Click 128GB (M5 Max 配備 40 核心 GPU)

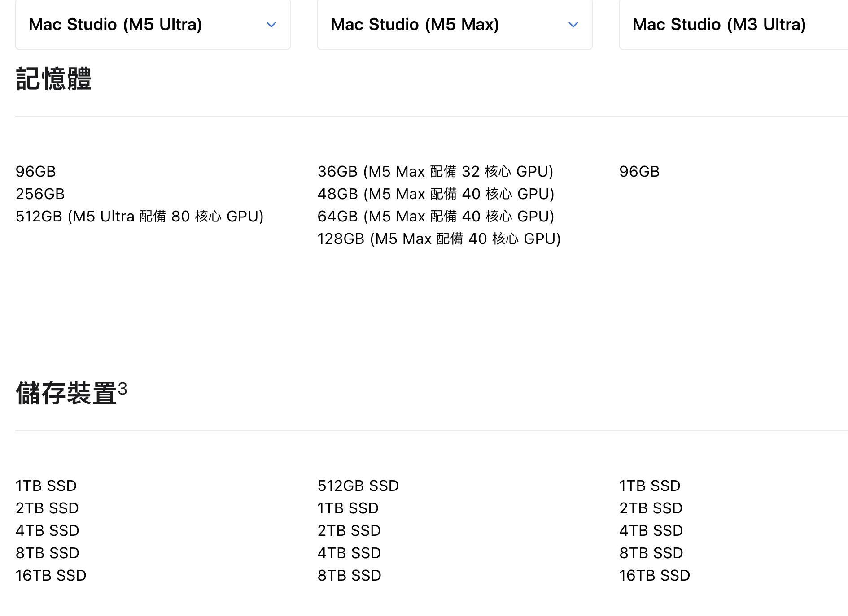click(439, 239)
